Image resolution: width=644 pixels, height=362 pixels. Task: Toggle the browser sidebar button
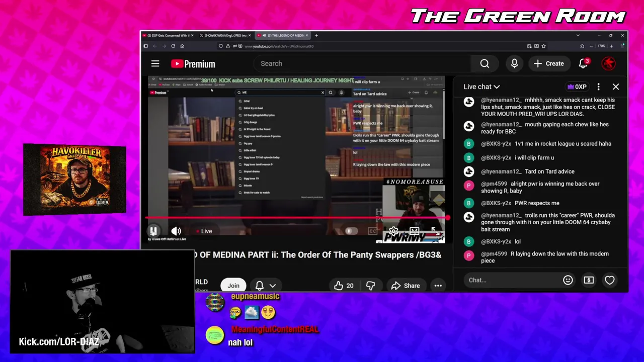click(146, 46)
